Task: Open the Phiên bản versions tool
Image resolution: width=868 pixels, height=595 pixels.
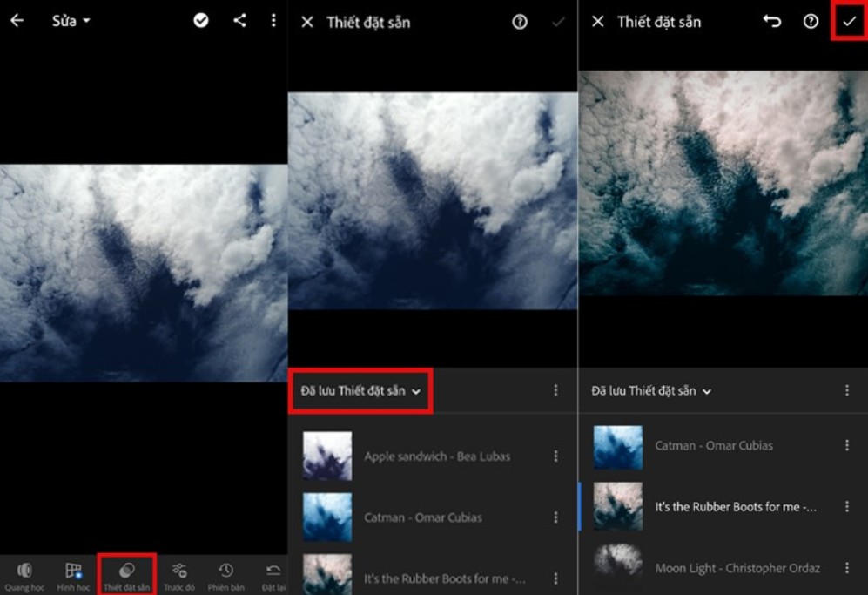Action: pyautogui.click(x=225, y=576)
